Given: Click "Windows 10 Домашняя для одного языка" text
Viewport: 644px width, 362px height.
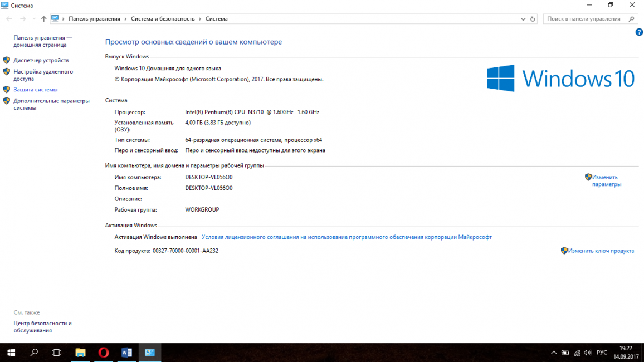Looking at the screenshot, I should pos(168,69).
